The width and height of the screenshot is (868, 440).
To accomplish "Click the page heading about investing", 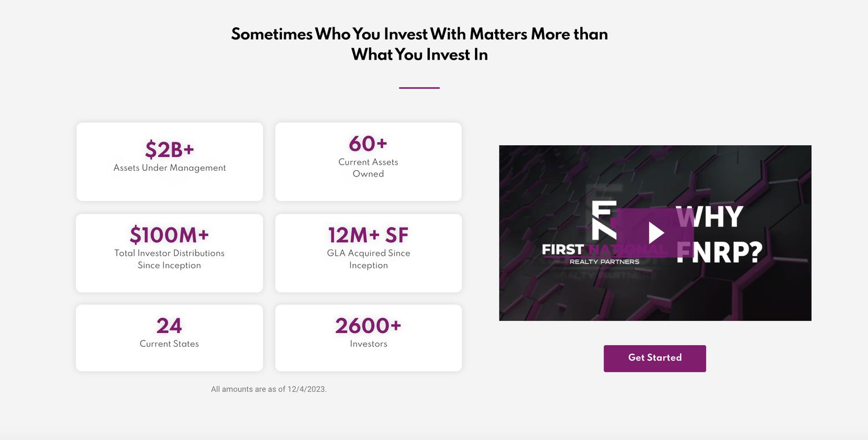I will (420, 44).
